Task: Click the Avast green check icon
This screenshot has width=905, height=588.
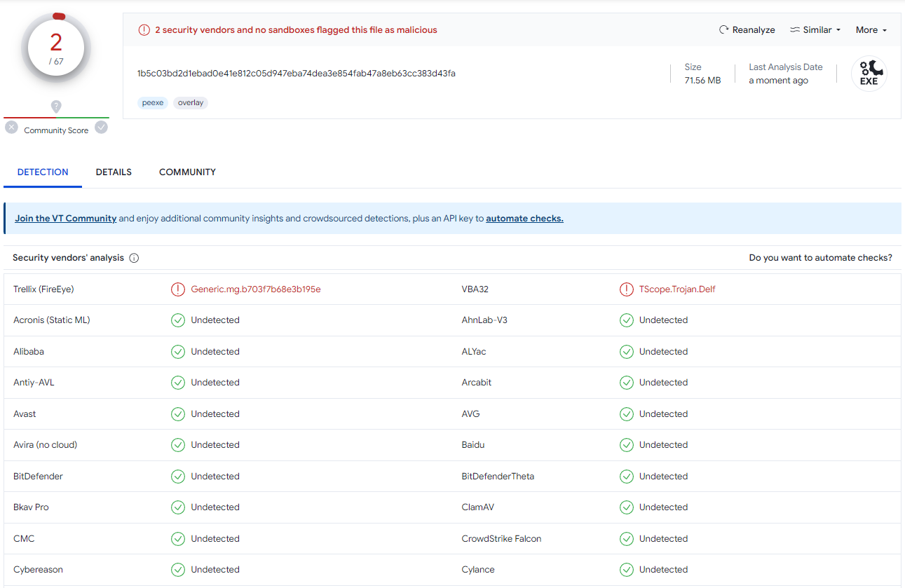Action: 178,414
